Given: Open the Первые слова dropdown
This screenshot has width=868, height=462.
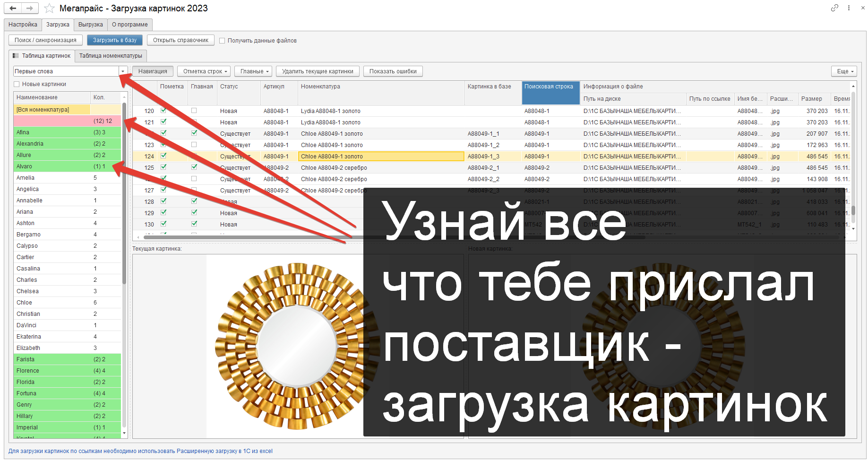Looking at the screenshot, I should (x=122, y=71).
